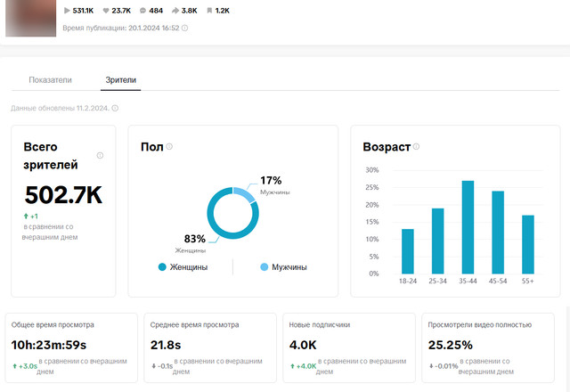Click dark blue Женщины legend color dot
The image size is (570, 392).
[x=162, y=267]
